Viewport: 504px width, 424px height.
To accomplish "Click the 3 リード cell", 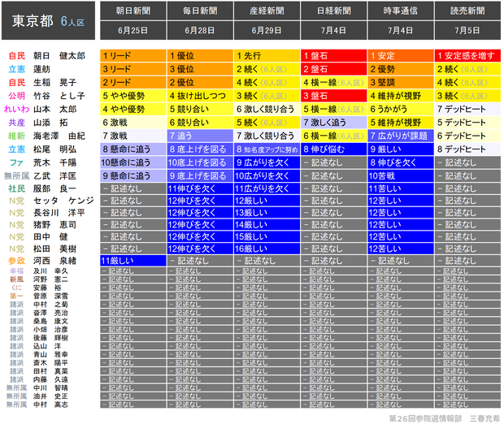I will tap(133, 69).
